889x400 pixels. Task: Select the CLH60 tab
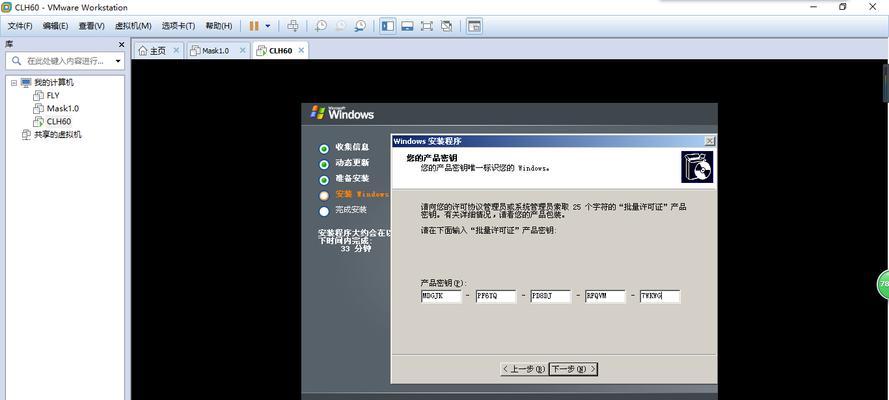(x=280, y=50)
